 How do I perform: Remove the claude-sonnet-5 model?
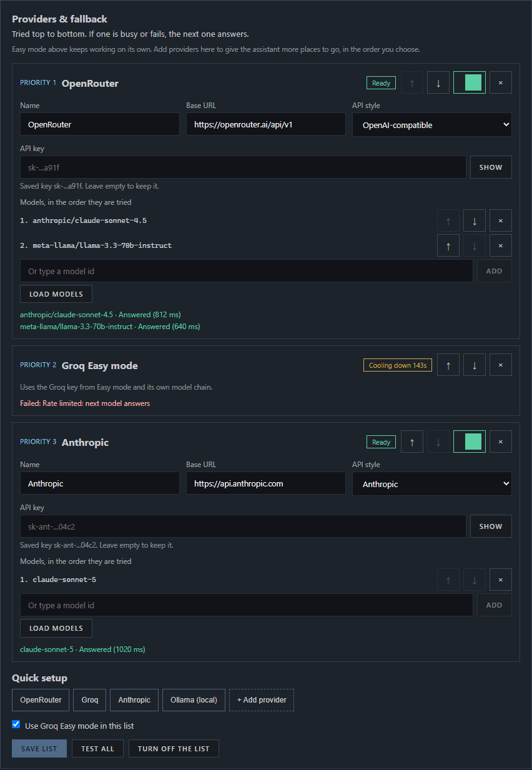pos(501,580)
